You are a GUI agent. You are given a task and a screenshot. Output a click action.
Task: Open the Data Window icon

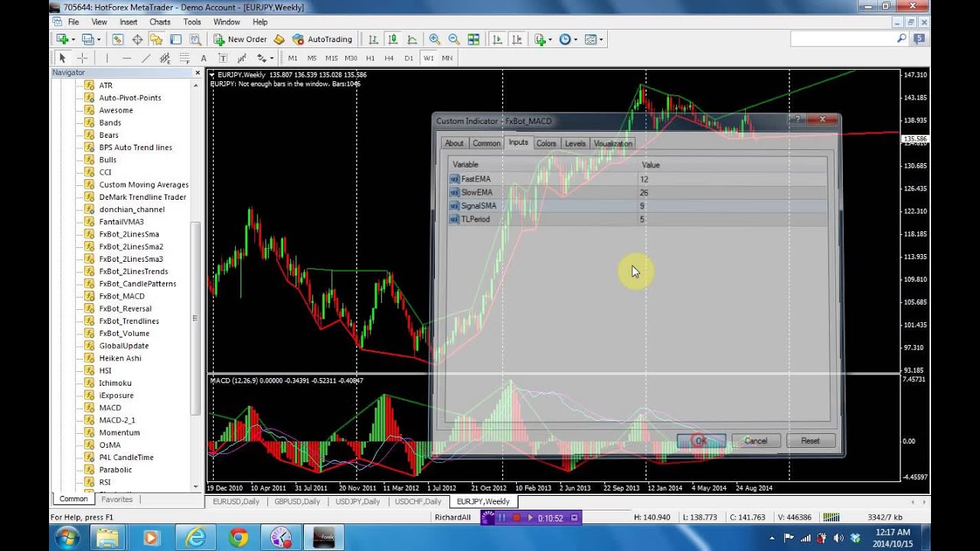coord(137,39)
